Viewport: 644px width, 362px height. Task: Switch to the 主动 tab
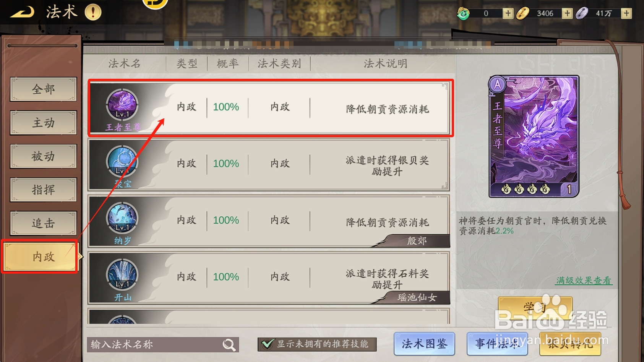click(43, 123)
